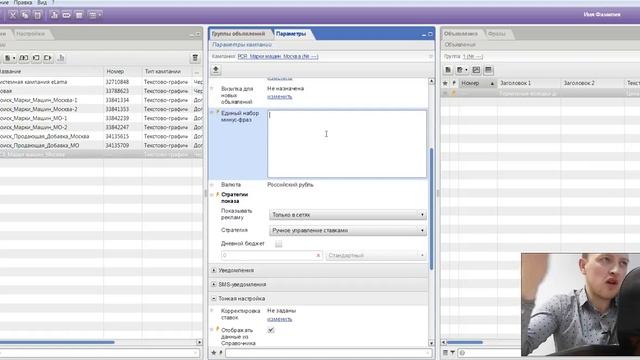The width and height of the screenshot is (640, 360).
Task: Open the new campaign dropdown in campaigns toolbar
Action: (x=9, y=58)
